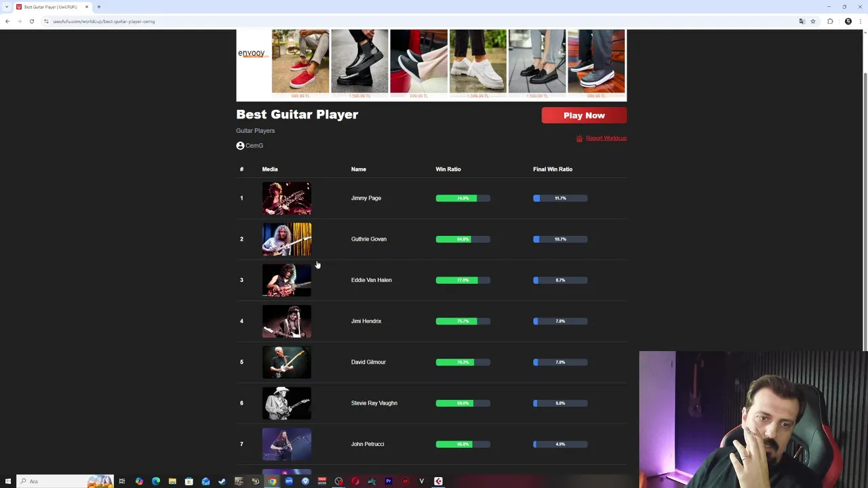The height and width of the screenshot is (488, 868).
Task: Click the name Guthrie Govan
Action: tap(369, 239)
